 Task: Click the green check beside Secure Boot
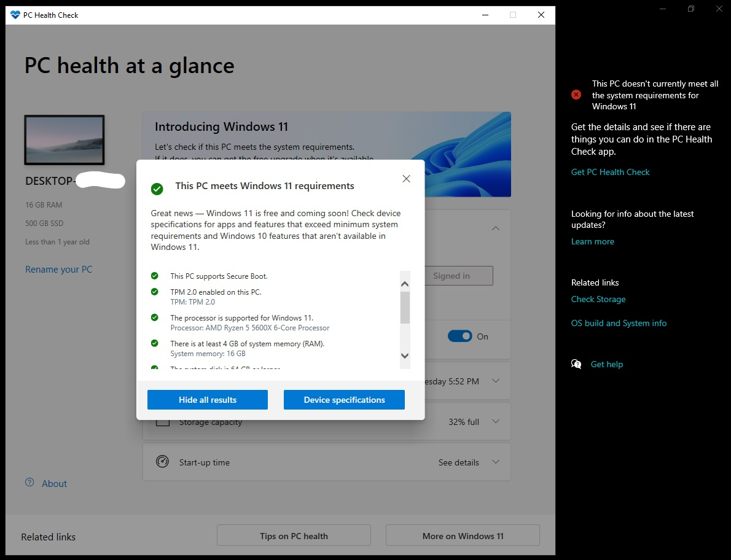pyautogui.click(x=155, y=276)
